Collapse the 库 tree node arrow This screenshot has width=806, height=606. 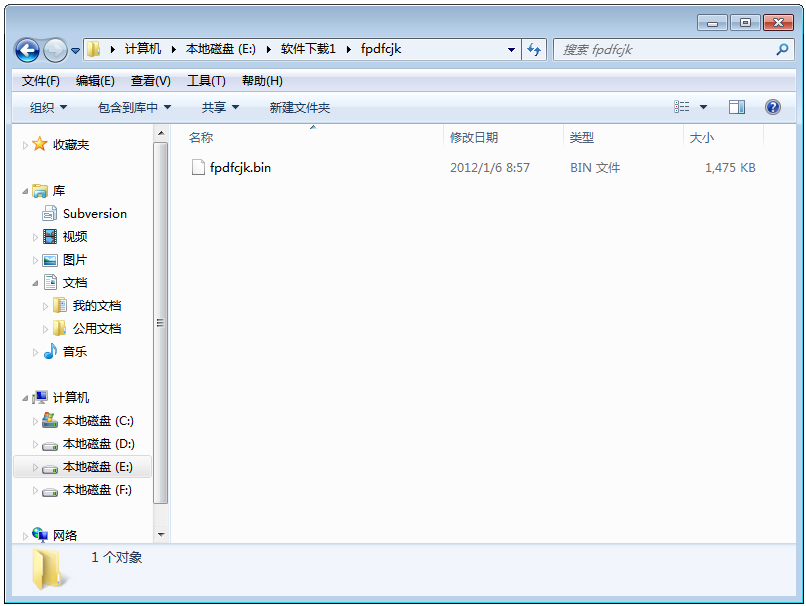25,191
